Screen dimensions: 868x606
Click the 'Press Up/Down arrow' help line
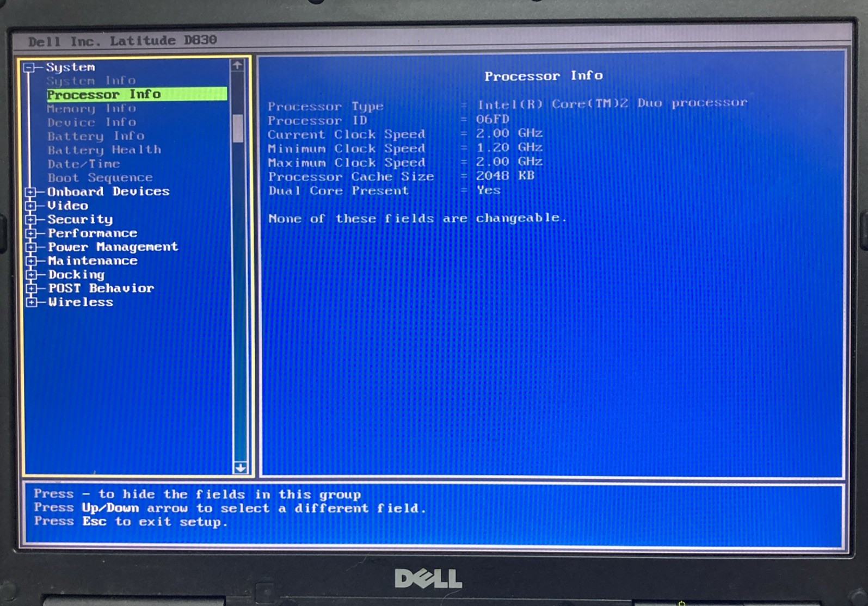point(230,508)
